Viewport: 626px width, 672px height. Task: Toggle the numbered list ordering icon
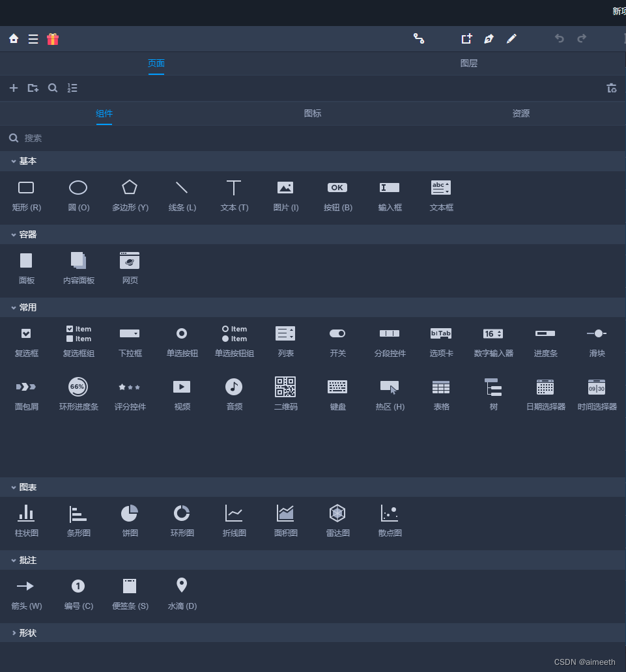coord(72,88)
